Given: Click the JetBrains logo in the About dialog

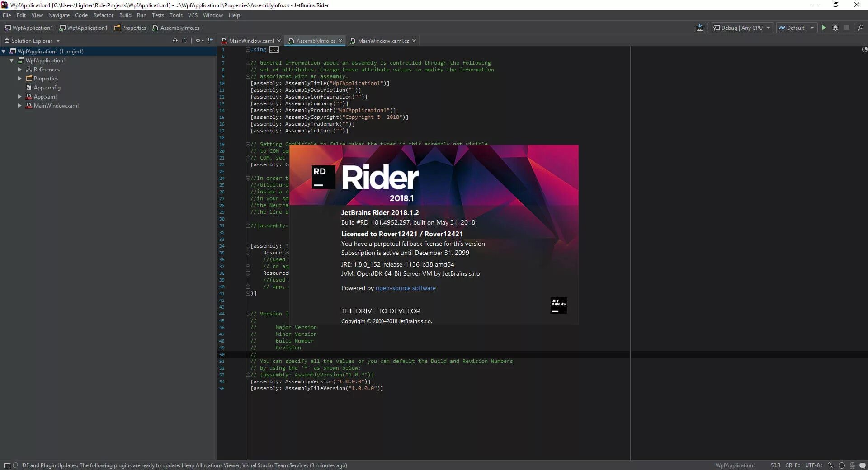Looking at the screenshot, I should pos(558,305).
